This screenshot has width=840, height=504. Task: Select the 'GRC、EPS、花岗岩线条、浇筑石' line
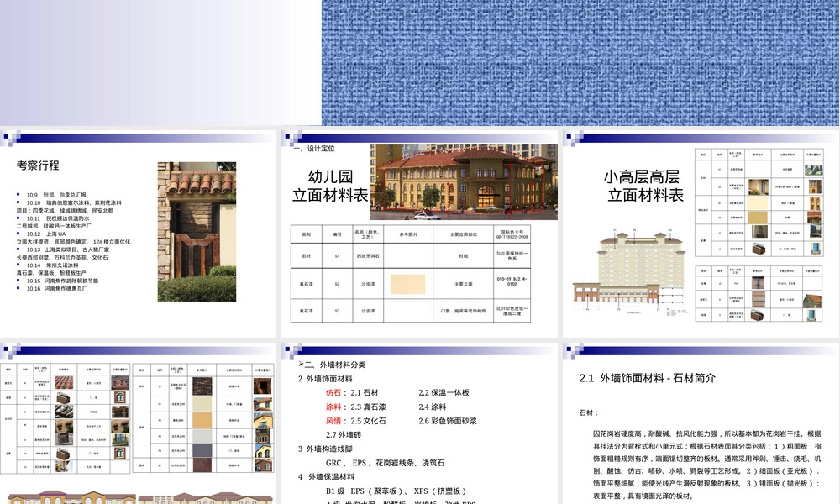(x=385, y=463)
